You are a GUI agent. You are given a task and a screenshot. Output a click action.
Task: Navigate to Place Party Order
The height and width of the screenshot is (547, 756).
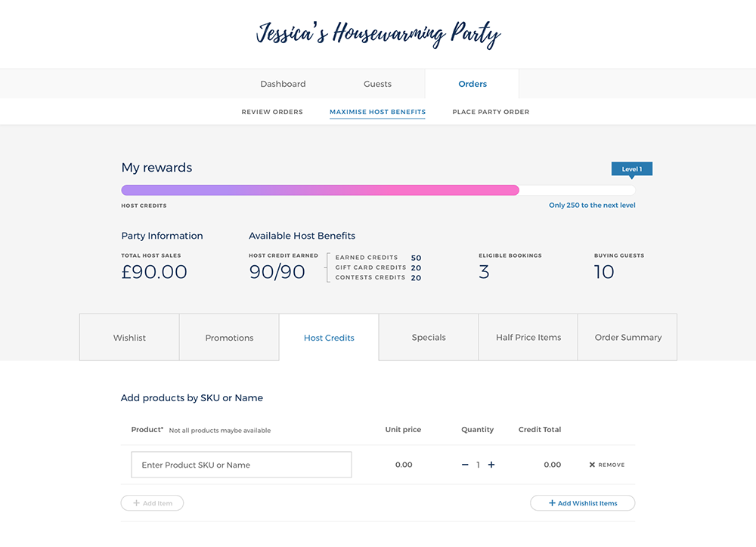tap(491, 112)
